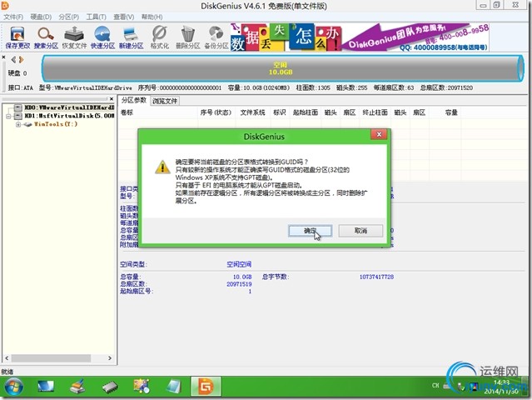Click the 保存更改 save changes toolbar icon
Viewport: 532px width, 400px height.
click(17, 37)
